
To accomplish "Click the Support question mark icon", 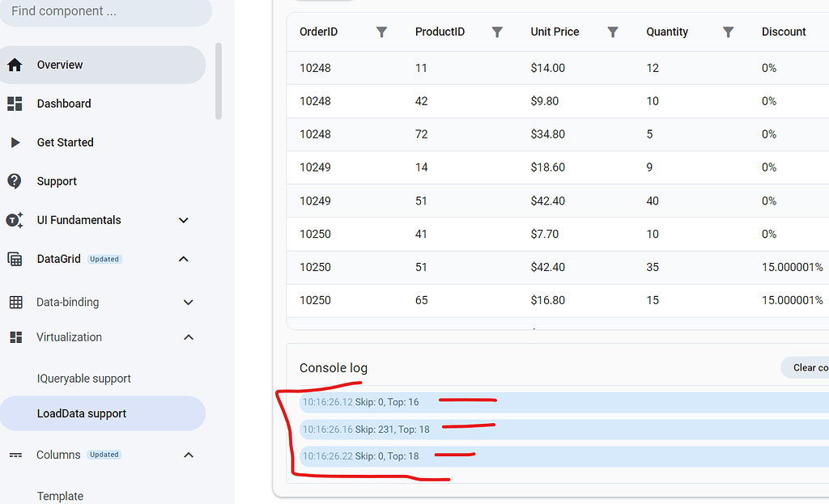I will 15,181.
